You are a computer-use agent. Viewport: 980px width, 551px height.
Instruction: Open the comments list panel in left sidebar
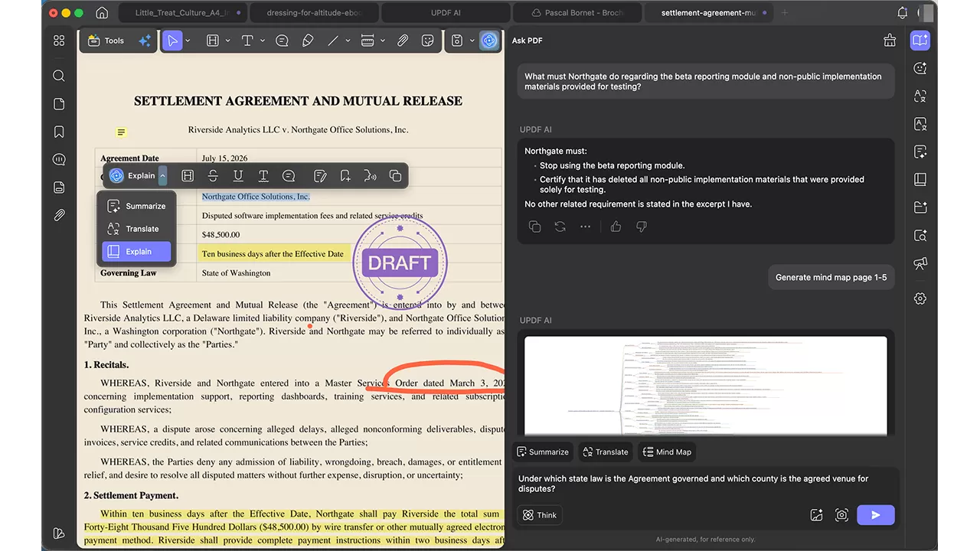pyautogui.click(x=59, y=159)
